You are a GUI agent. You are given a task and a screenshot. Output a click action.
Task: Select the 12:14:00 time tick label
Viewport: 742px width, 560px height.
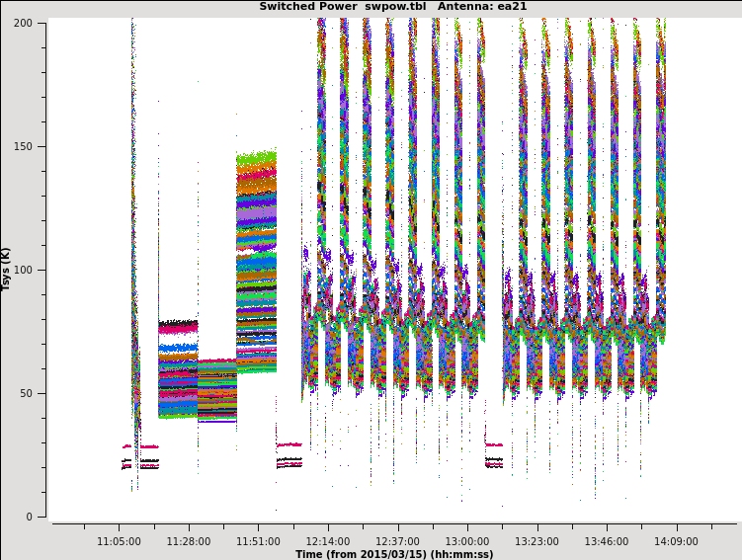[327, 541]
